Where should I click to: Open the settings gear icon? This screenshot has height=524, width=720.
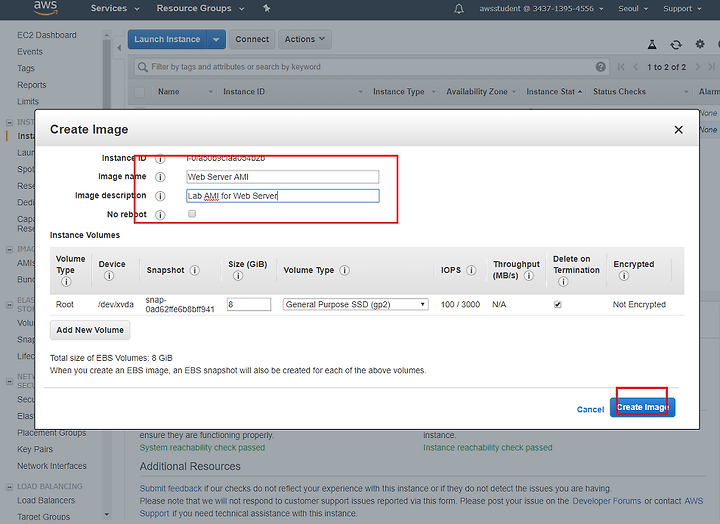[700, 44]
